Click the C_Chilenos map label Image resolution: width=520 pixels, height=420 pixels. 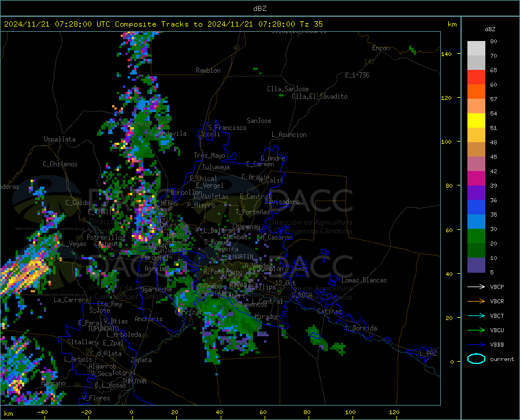(60, 164)
